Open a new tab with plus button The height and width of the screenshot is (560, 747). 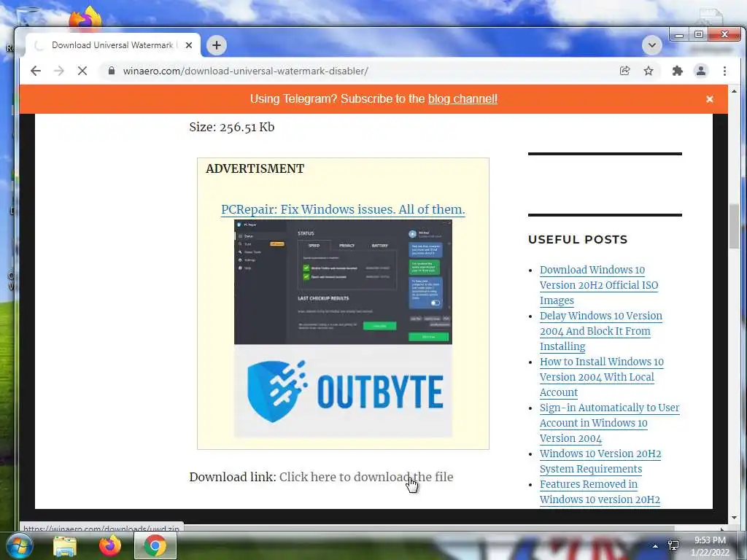coord(216,45)
